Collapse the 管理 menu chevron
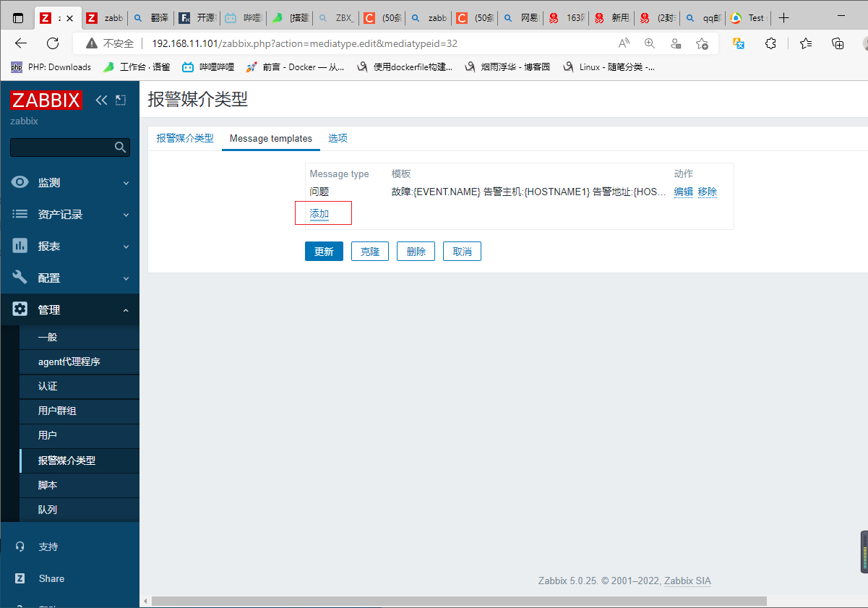Screen dimensions: 868x608 pos(126,310)
